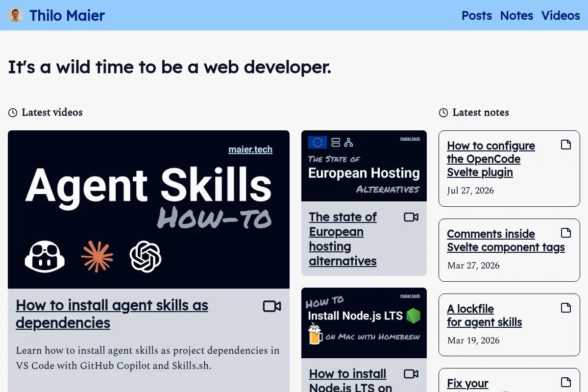
Task: Go to the Posts page
Action: tap(476, 16)
